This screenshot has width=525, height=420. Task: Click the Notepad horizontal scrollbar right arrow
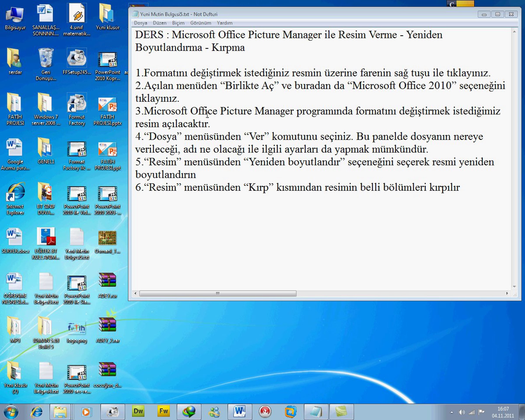[507, 293]
